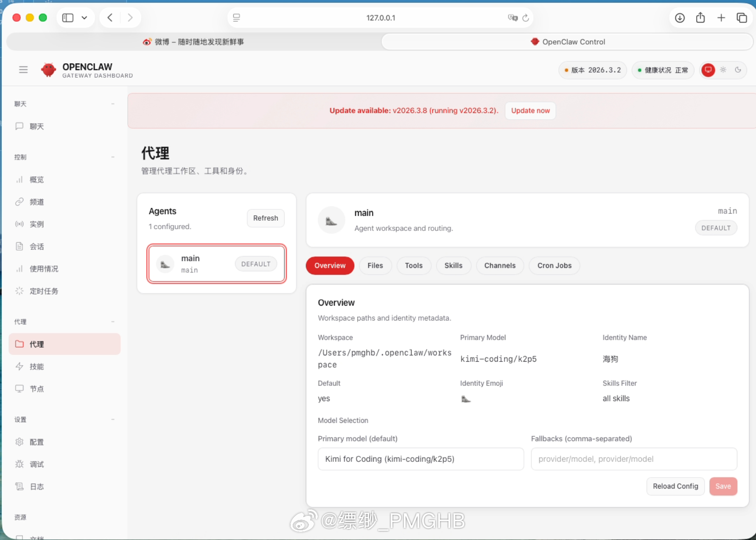This screenshot has height=540, width=756.
Task: Collapse the 控制 sidebar section
Action: (x=112, y=157)
